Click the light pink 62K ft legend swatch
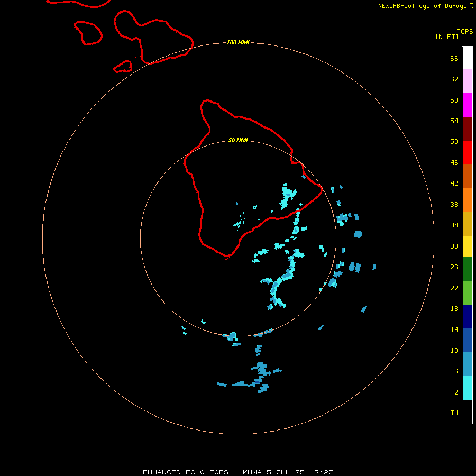The width and height of the screenshot is (476, 476). 467,81
